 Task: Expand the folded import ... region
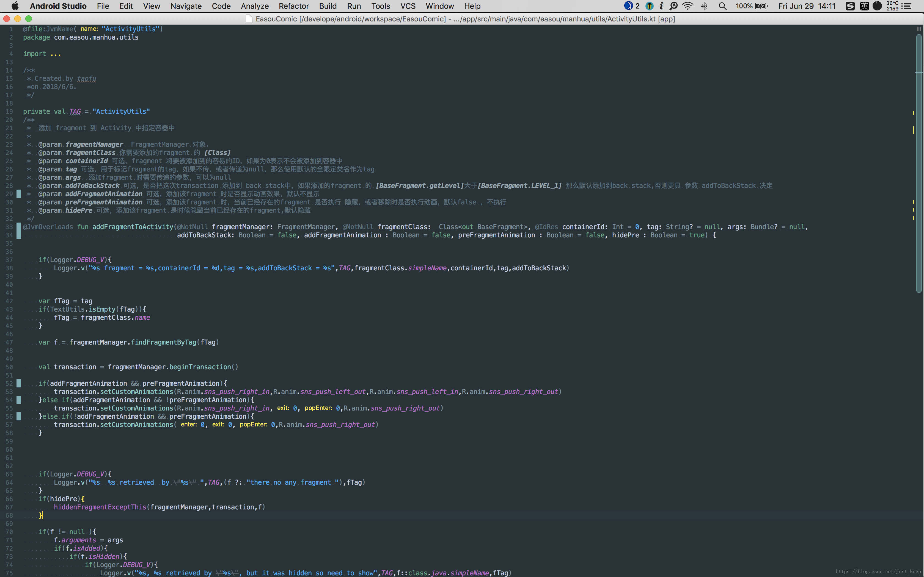[56, 54]
